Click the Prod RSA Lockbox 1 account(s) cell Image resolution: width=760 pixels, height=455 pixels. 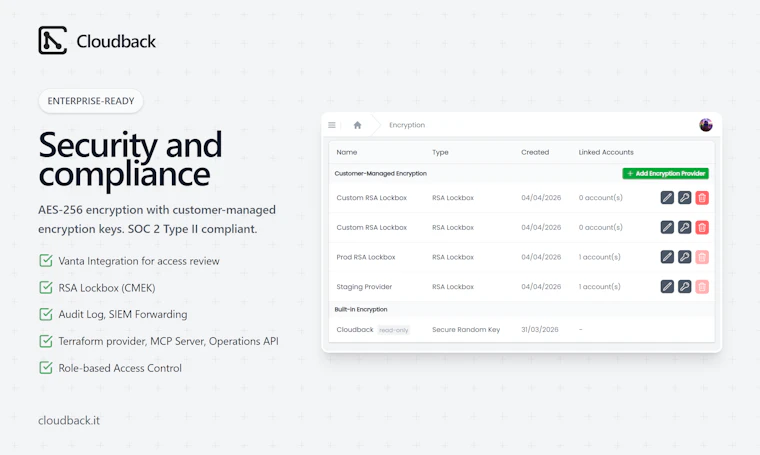pos(600,257)
